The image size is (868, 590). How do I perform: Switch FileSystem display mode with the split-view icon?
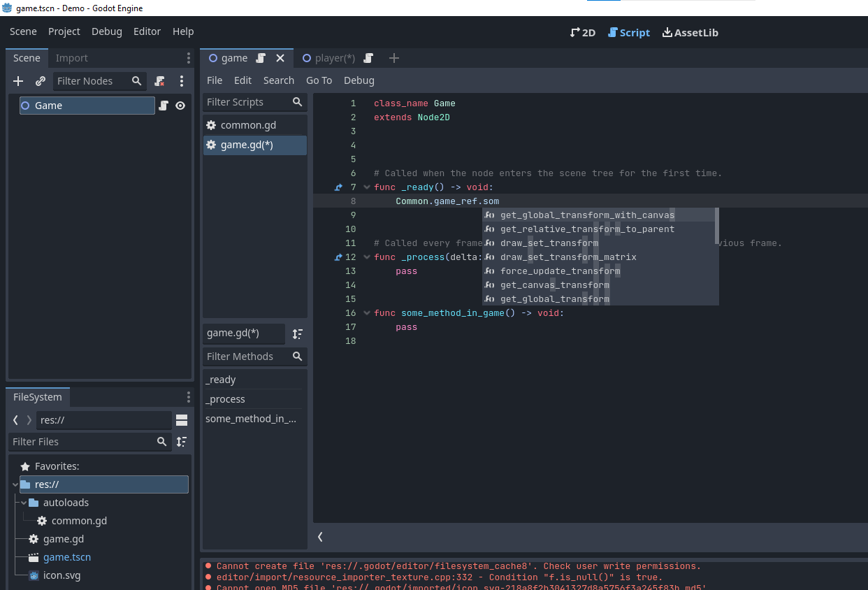[x=182, y=419]
